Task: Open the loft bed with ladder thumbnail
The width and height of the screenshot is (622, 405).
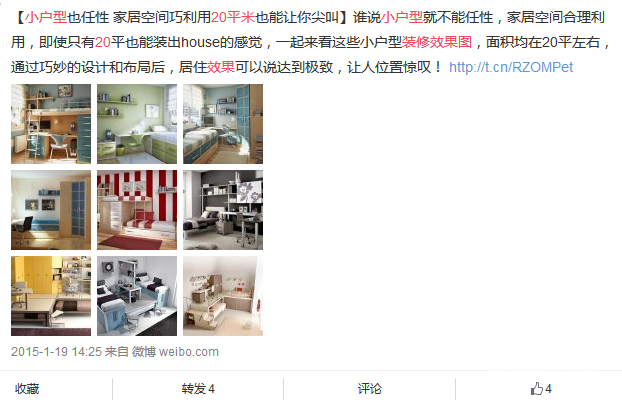Action: click(51, 124)
